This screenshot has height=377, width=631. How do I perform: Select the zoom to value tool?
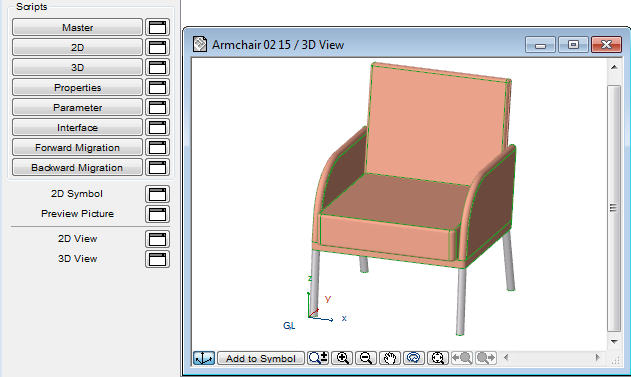[x=318, y=358]
